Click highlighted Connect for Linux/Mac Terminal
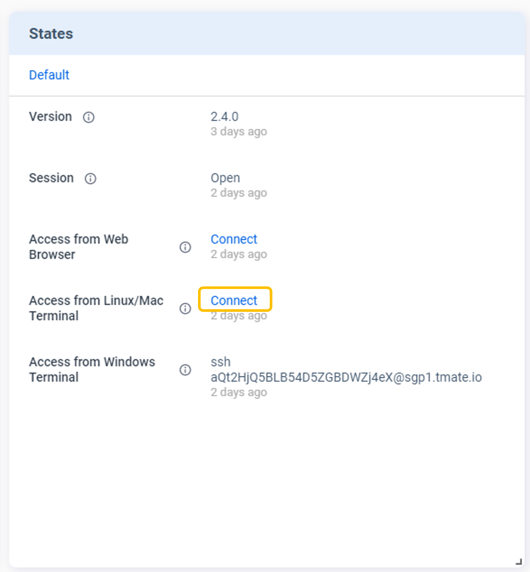This screenshot has width=530, height=572. [x=234, y=300]
